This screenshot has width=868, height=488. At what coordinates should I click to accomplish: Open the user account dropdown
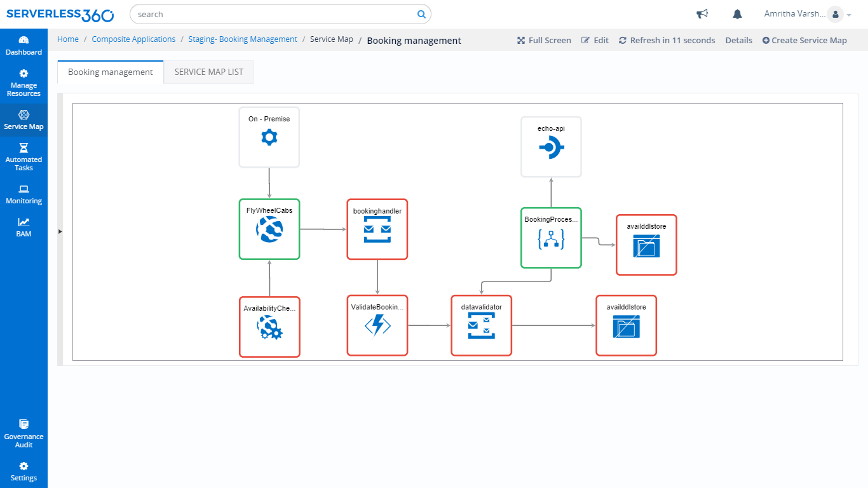click(x=839, y=14)
